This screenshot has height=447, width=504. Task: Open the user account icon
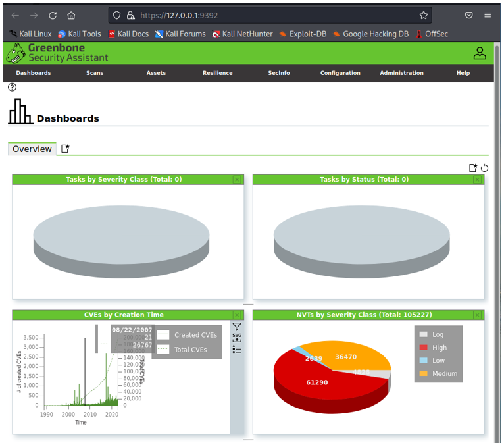click(x=480, y=53)
